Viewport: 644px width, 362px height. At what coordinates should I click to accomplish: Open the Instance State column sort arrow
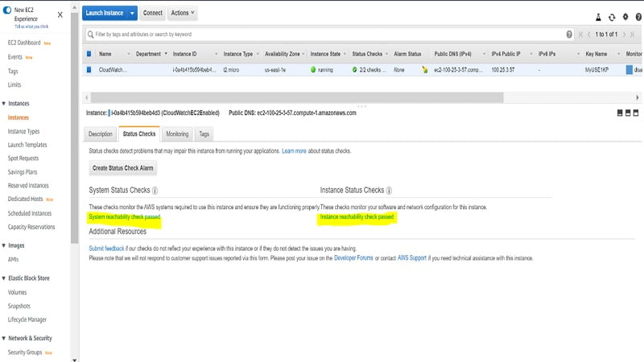pyautogui.click(x=345, y=54)
